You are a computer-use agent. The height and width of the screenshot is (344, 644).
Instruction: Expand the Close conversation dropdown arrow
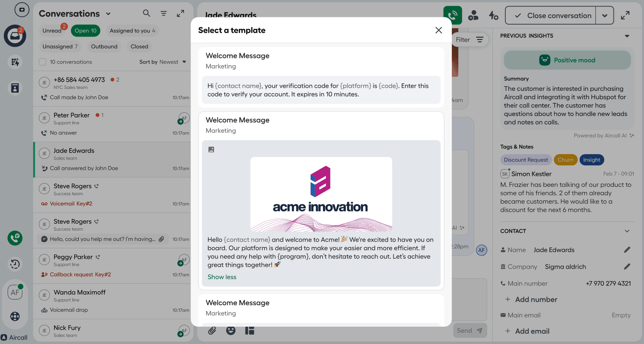[x=605, y=15]
